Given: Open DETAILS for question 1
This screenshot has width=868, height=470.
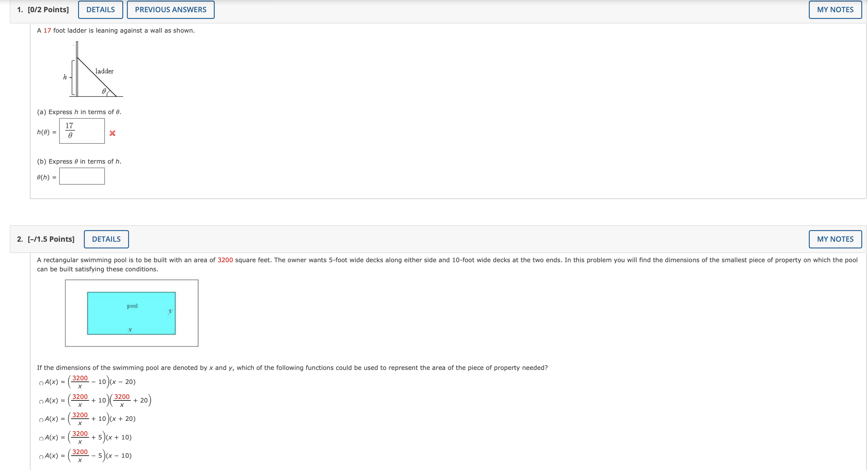Looking at the screenshot, I should click(100, 10).
